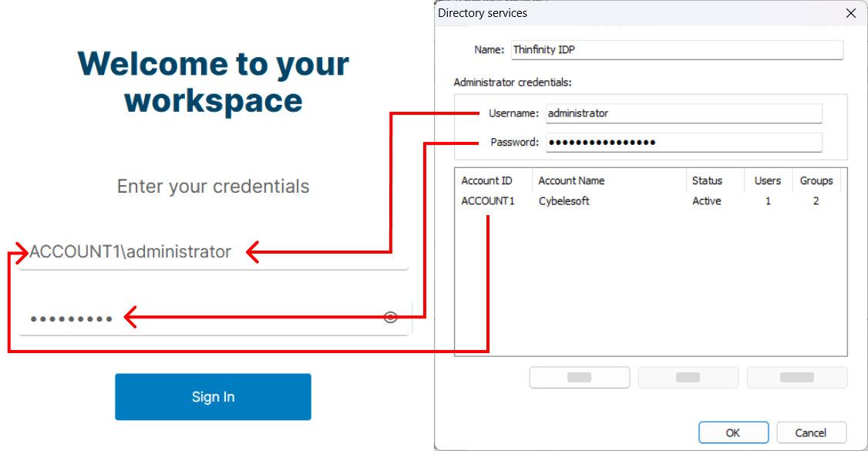Sort by the Groups column header
Image resolution: width=868 pixels, height=451 pixels.
point(816,181)
